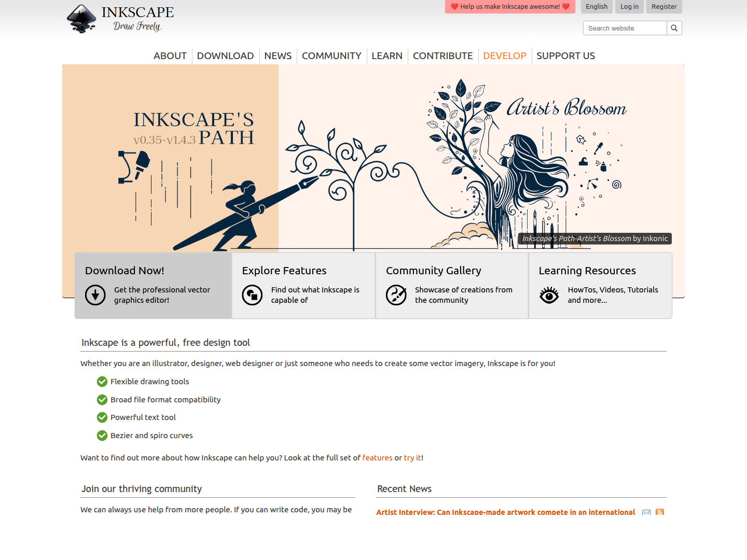747x560 pixels.
Task: Click the Inkscape logo icon
Action: pos(81,19)
